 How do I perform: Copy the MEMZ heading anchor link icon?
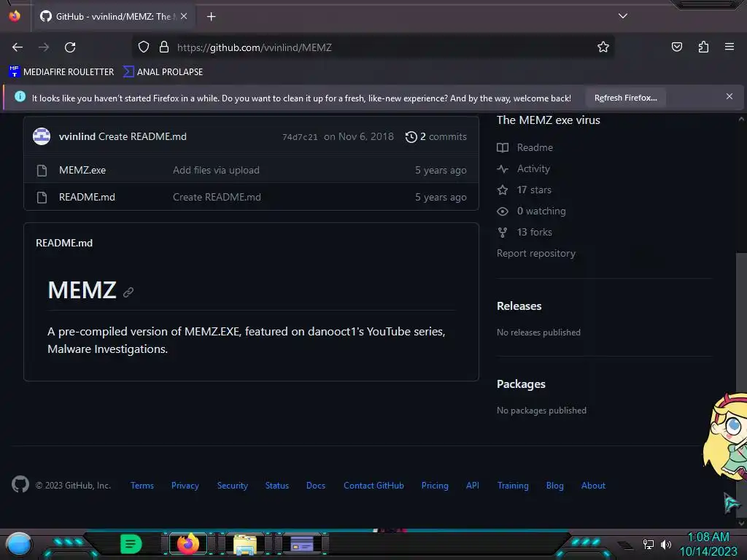[128, 292]
